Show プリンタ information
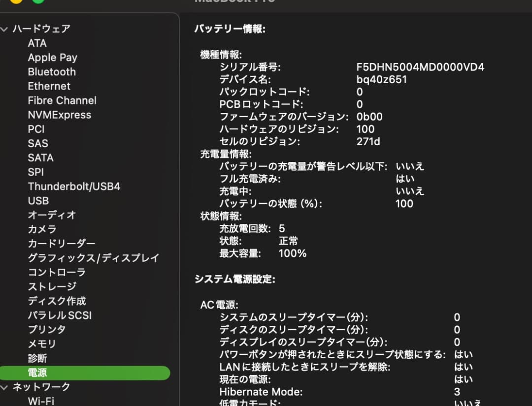This screenshot has width=532, height=406. pyautogui.click(x=47, y=330)
